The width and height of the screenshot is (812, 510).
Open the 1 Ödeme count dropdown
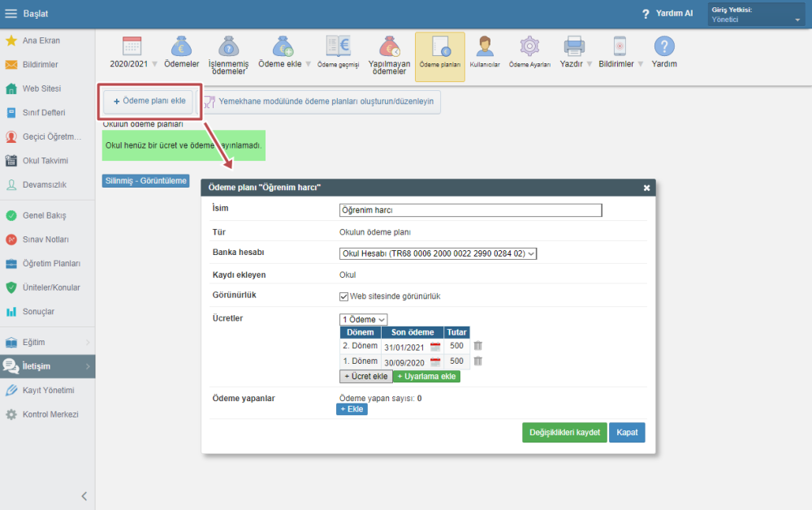coord(363,319)
